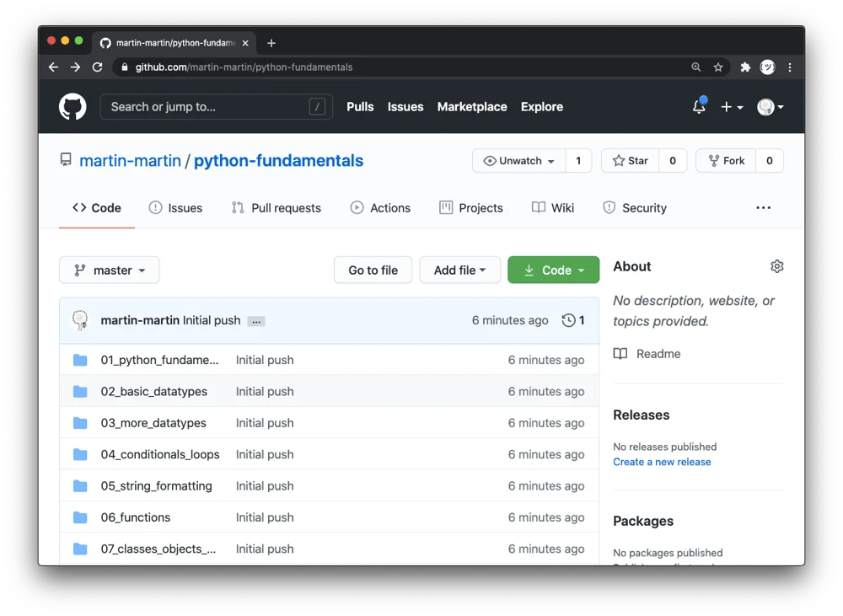Go to Marketplace

coord(472,106)
